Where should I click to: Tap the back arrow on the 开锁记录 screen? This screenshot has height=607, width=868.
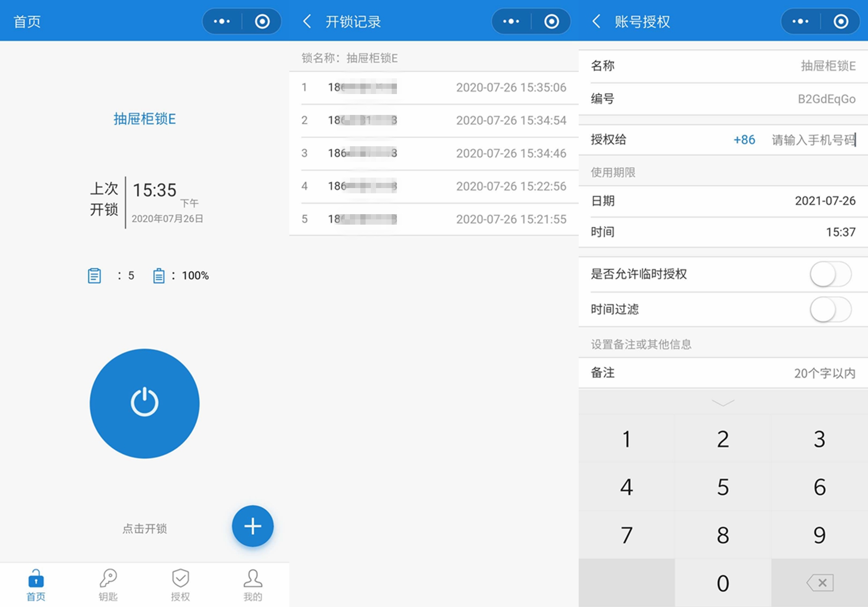coord(306,21)
